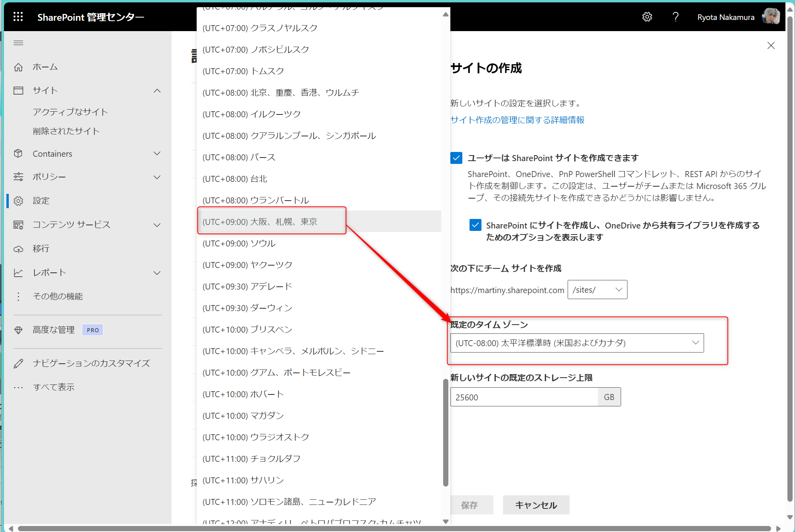Screen dimensions: 795x532
Task: Select the レポート chart icon
Action: [x=18, y=272]
